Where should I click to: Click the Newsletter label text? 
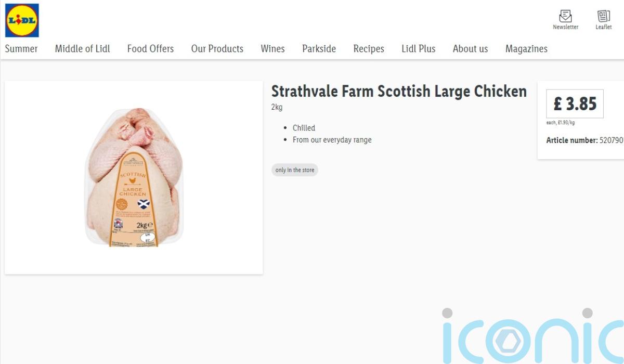[565, 27]
